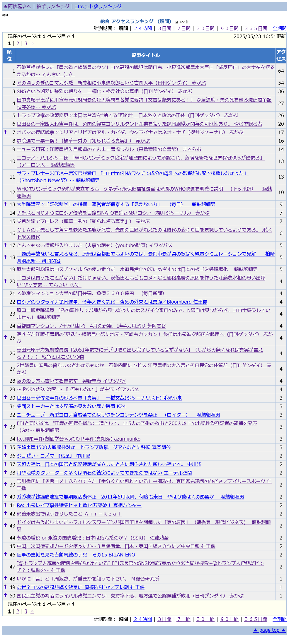
Task: Select 全期間 period below the table
Action: pos(279,619)
